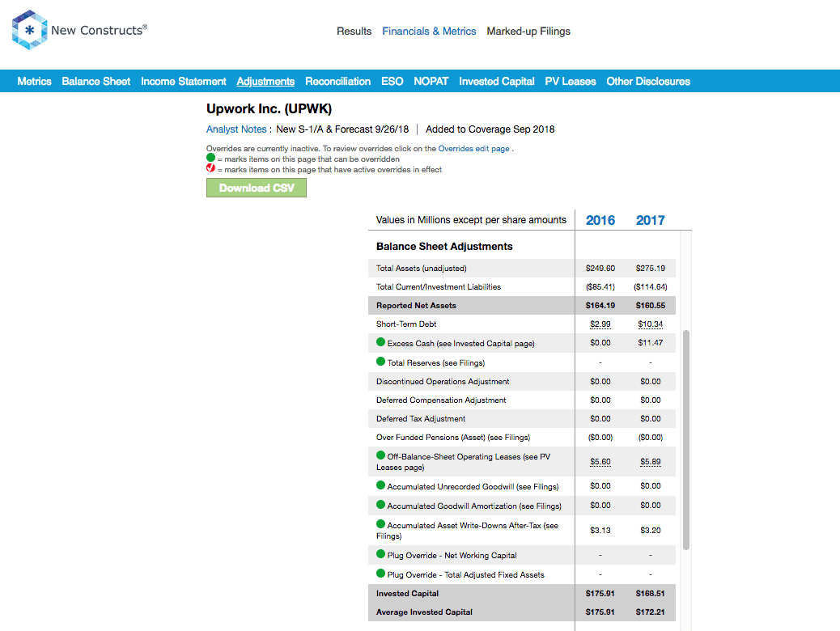Click the 2017 Invested Capital value $168.51

(x=651, y=594)
